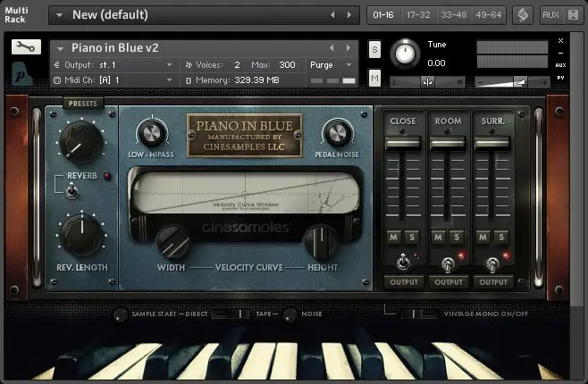Click the tape Noise knob
This screenshot has height=384, width=588.
(290, 314)
